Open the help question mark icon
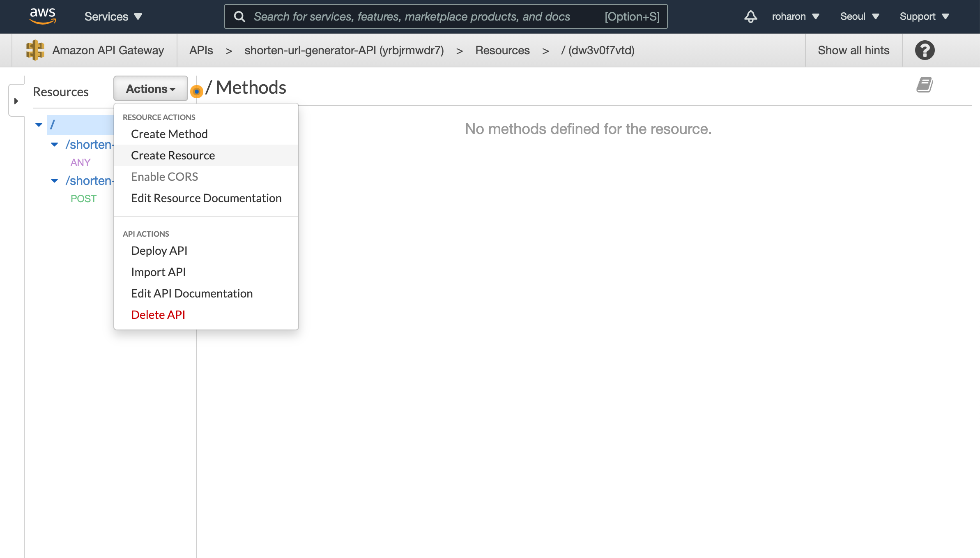This screenshot has width=980, height=558. 925,50
